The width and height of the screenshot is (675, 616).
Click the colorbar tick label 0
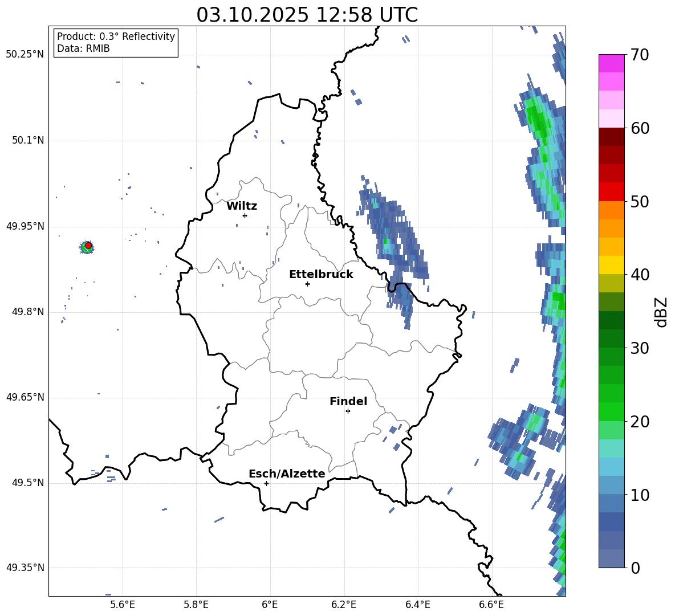635,568
